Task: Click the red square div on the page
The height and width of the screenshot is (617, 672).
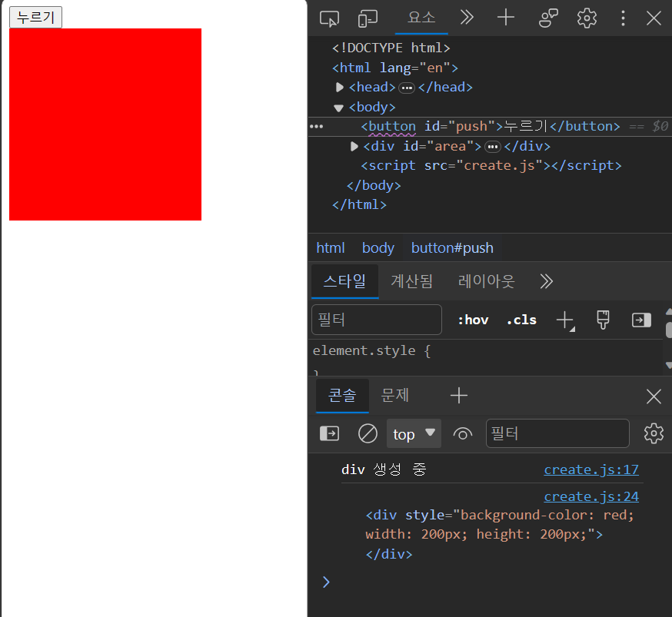Action: (x=105, y=124)
